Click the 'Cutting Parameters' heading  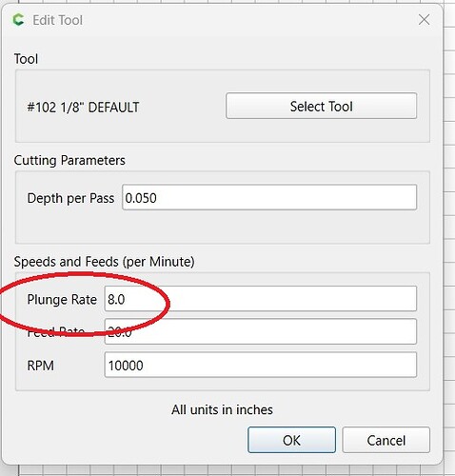pos(69,160)
